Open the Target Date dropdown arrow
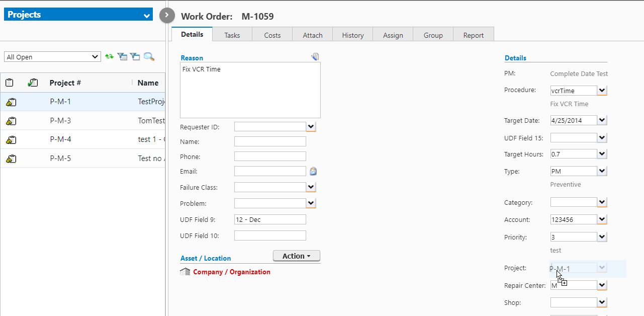The image size is (644, 316). point(602,120)
